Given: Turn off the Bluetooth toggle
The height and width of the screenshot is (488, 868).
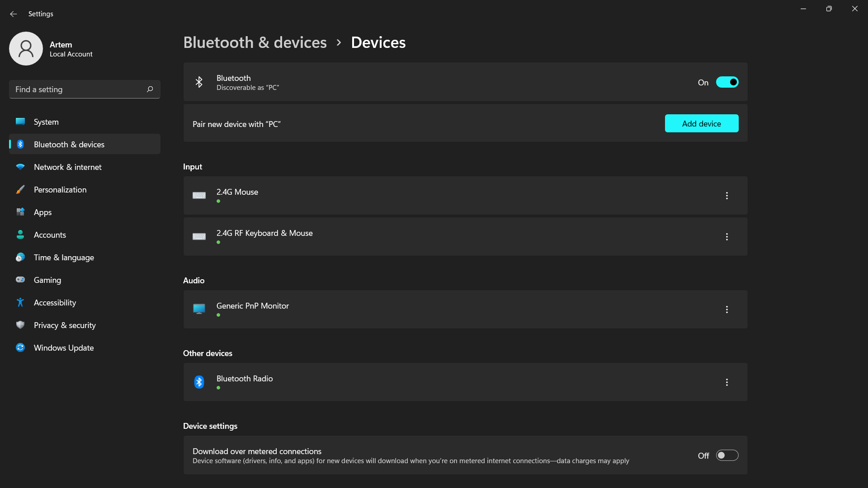Looking at the screenshot, I should pos(727,82).
